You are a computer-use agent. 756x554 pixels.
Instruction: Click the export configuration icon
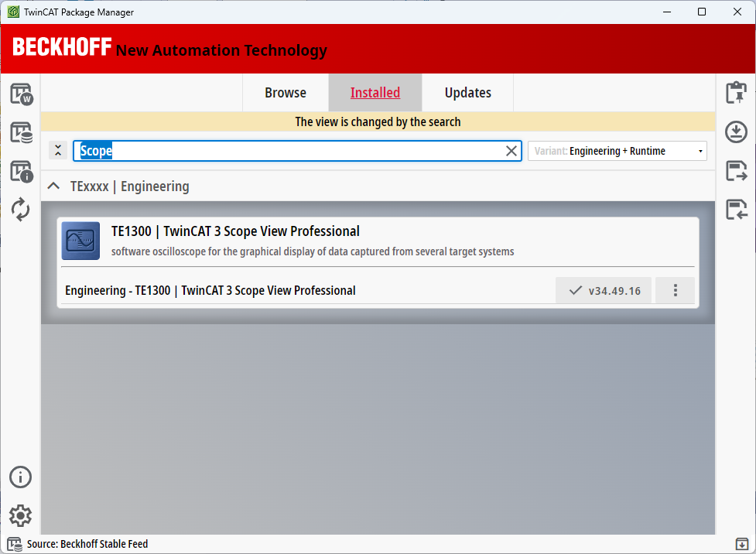736,170
